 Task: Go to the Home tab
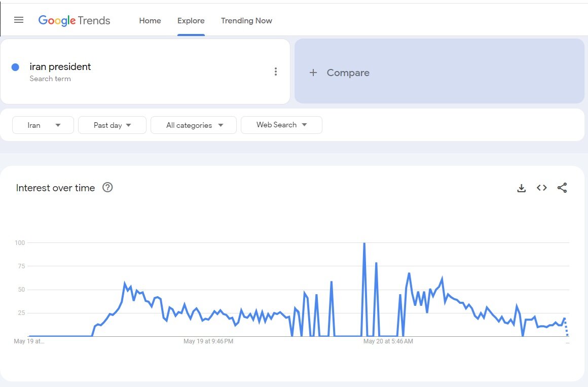coord(150,21)
